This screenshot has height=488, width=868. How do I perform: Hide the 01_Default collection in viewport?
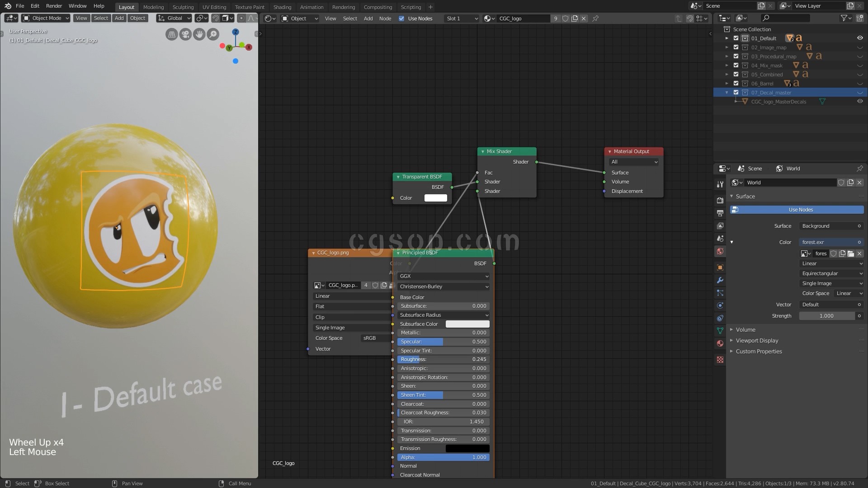860,38
